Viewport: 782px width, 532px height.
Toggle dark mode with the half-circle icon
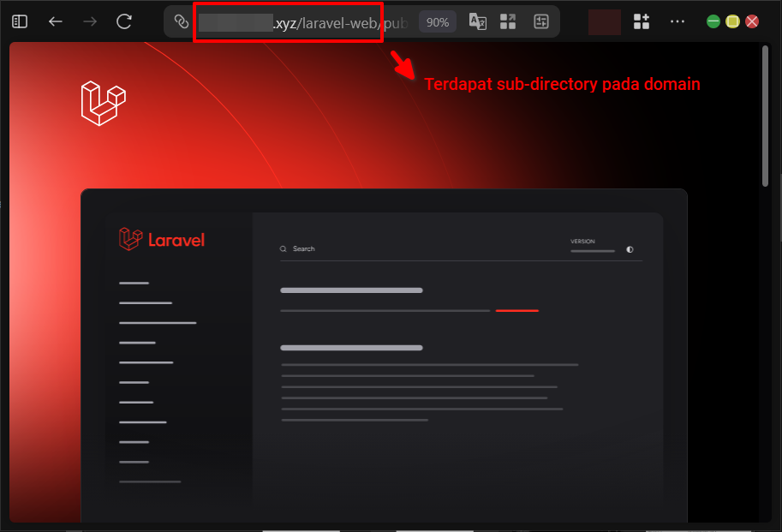click(x=630, y=248)
